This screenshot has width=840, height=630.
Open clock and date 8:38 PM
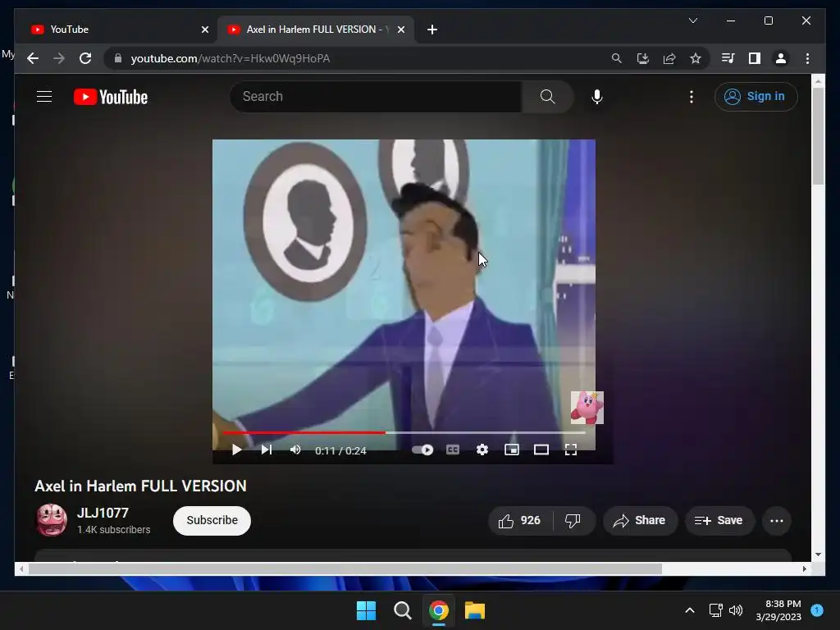[x=778, y=610]
